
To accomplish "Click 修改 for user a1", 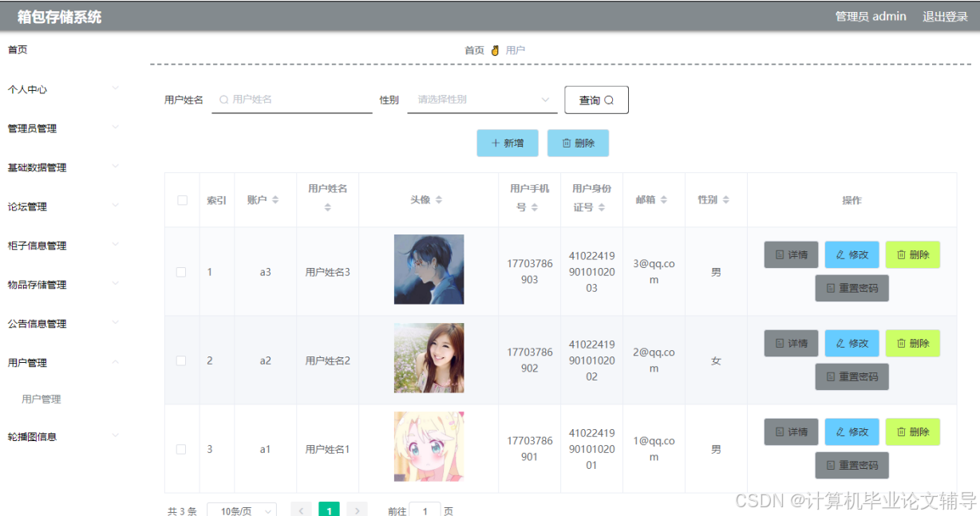I will (852, 431).
